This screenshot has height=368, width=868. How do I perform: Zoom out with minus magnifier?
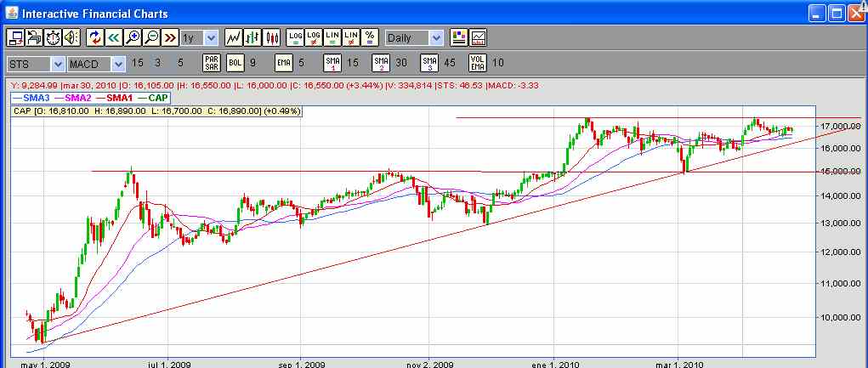point(151,37)
